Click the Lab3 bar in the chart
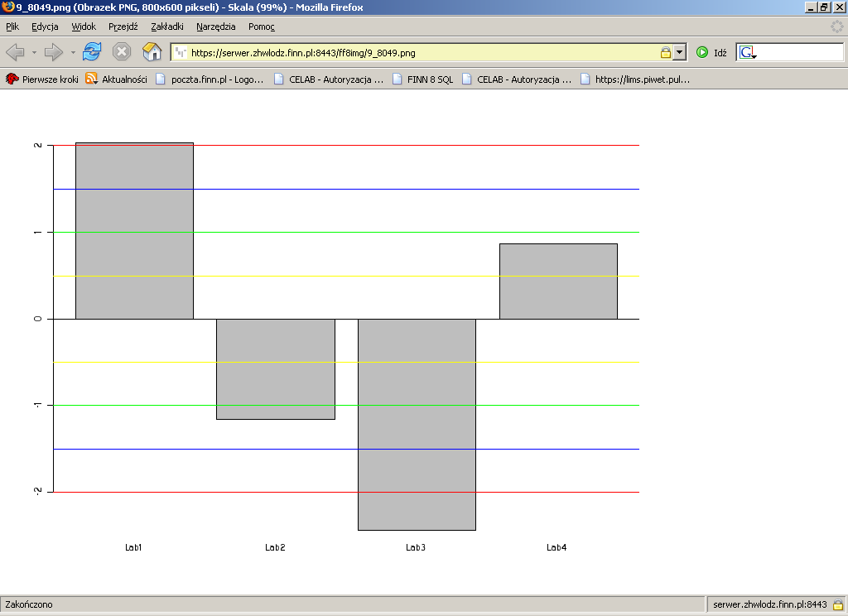Screen dimensions: 848x616 [x=417, y=425]
